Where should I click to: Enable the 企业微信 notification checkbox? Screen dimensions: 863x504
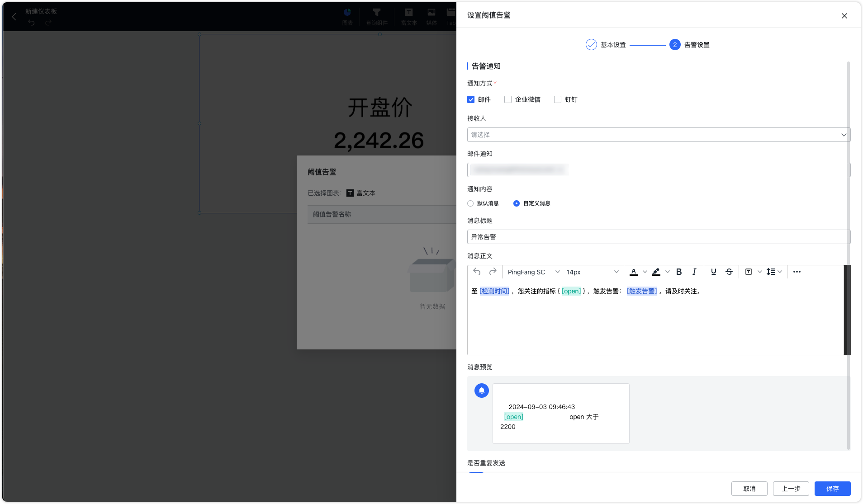pyautogui.click(x=508, y=99)
